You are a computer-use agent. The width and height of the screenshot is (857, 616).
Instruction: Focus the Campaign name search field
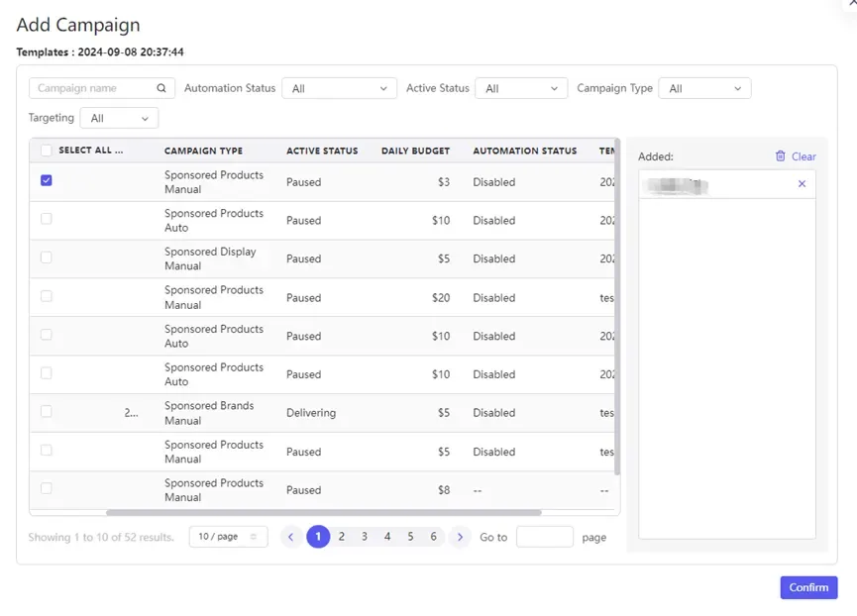pyautogui.click(x=102, y=88)
